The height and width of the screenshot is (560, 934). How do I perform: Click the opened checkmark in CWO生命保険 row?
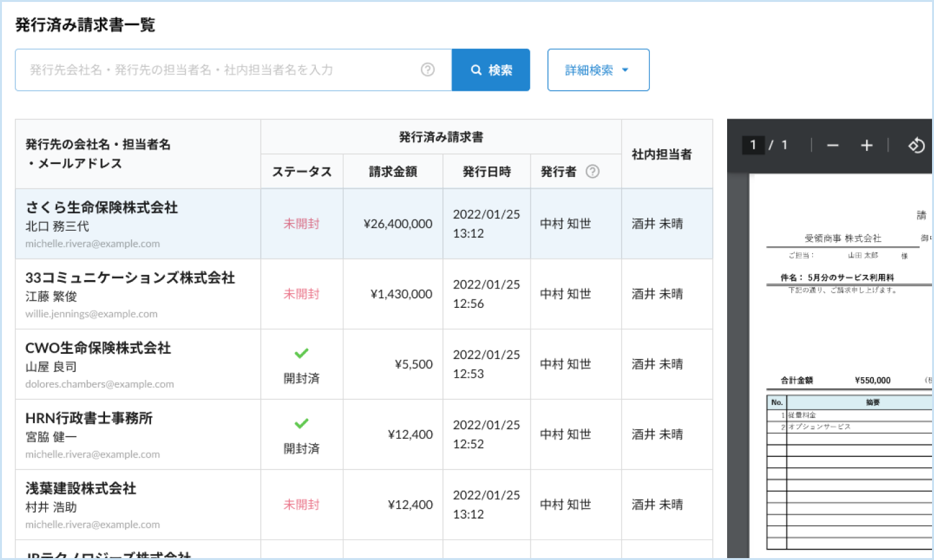click(302, 353)
